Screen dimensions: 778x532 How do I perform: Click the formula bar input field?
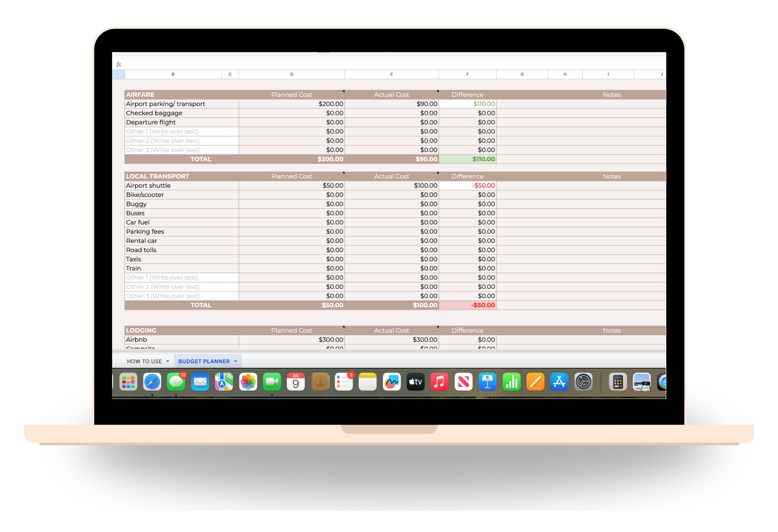click(389, 64)
